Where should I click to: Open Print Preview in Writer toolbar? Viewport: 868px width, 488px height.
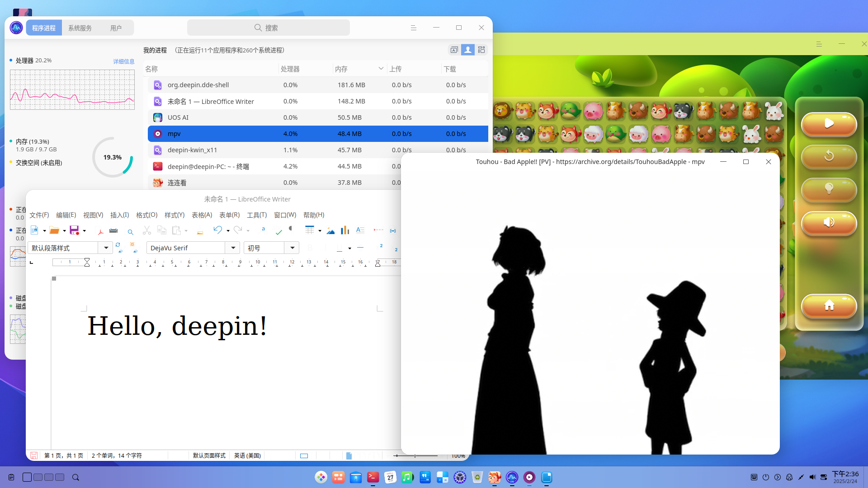[x=130, y=231]
